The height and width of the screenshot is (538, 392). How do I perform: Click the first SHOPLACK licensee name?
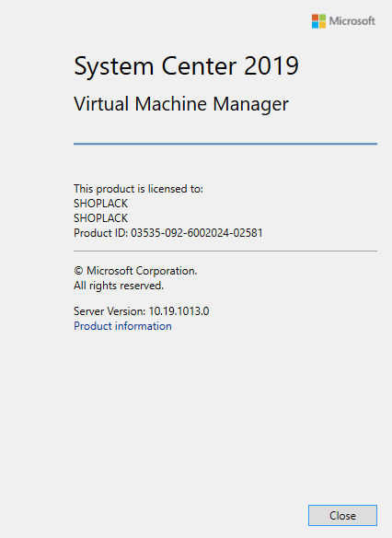pyautogui.click(x=100, y=204)
